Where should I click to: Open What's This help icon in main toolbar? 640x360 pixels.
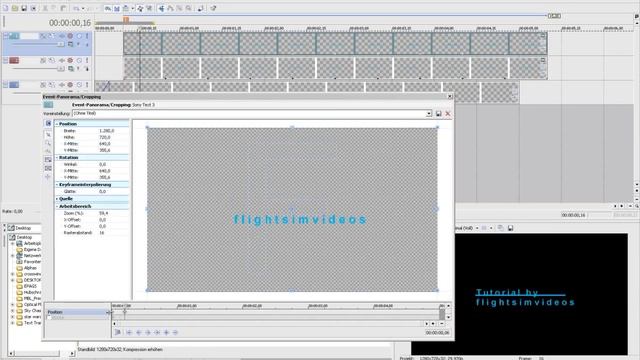click(x=213, y=8)
